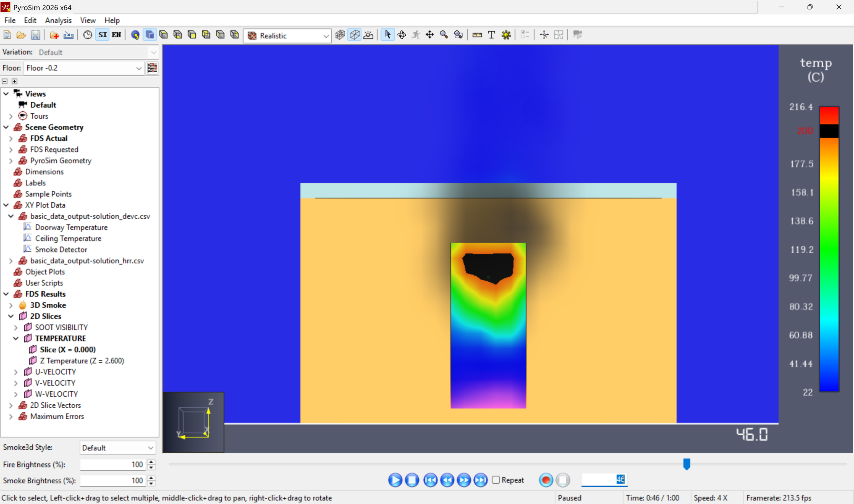Open the Floor -0.2 dropdown

[x=83, y=68]
